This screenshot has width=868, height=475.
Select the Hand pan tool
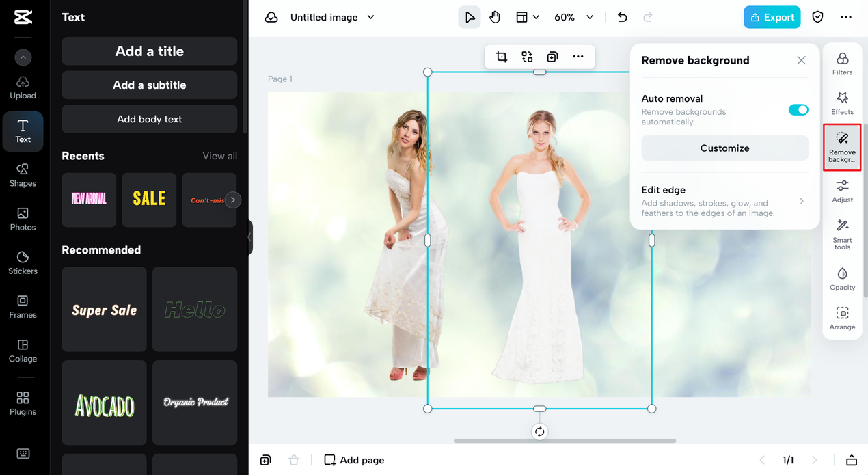pyautogui.click(x=495, y=17)
